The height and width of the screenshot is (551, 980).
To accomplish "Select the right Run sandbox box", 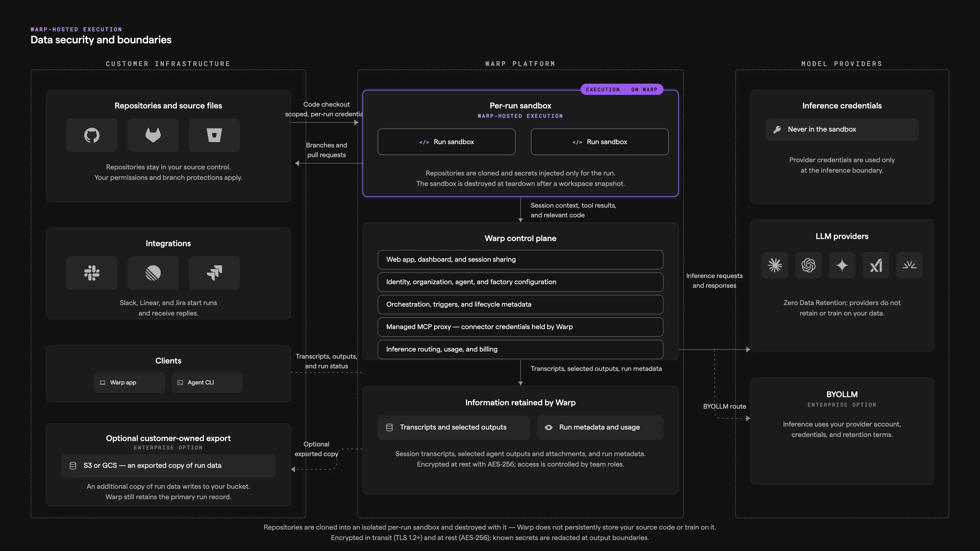I will [x=599, y=142].
